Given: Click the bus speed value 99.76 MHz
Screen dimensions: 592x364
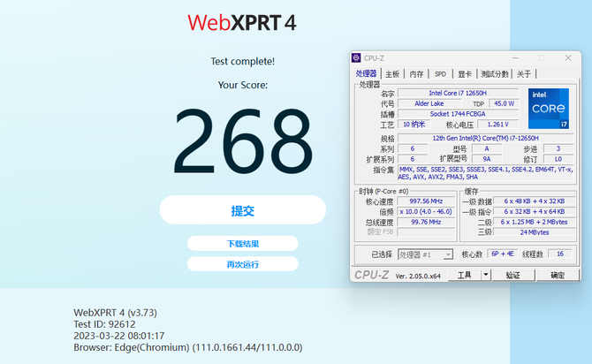Looking at the screenshot, I should click(x=426, y=222).
